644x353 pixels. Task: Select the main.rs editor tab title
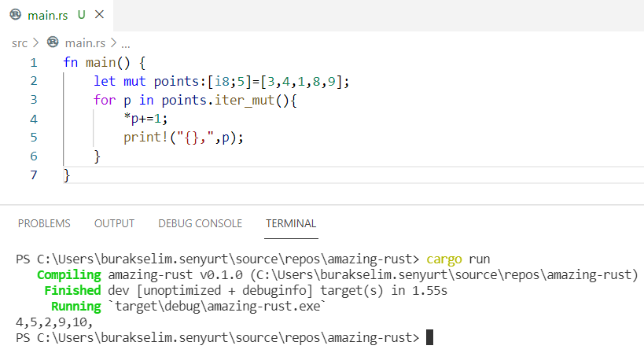click(x=47, y=15)
